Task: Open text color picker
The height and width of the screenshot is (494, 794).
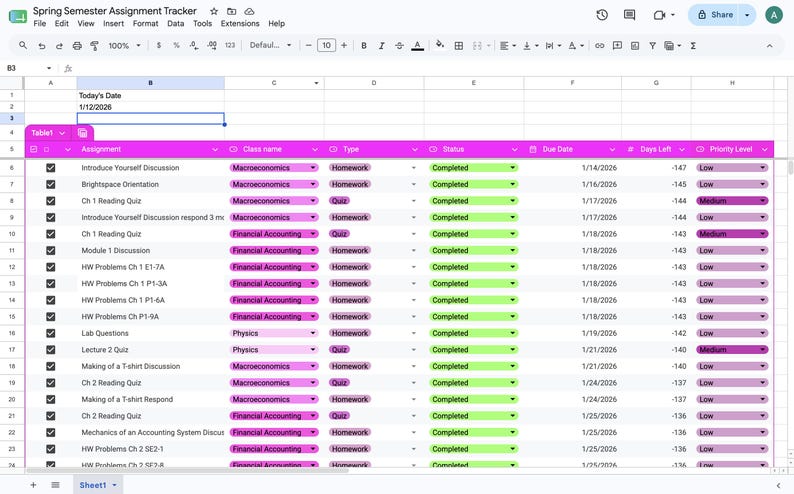Action: click(x=417, y=46)
